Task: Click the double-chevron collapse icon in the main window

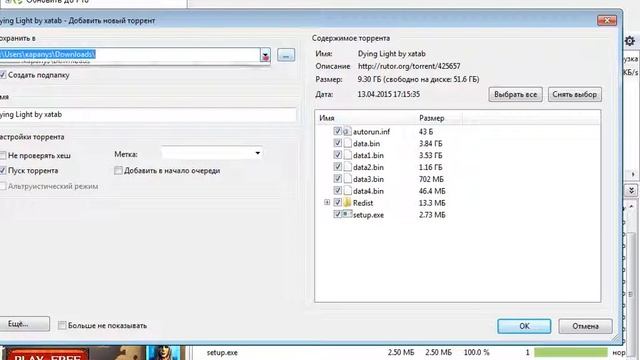Action: 631,190
